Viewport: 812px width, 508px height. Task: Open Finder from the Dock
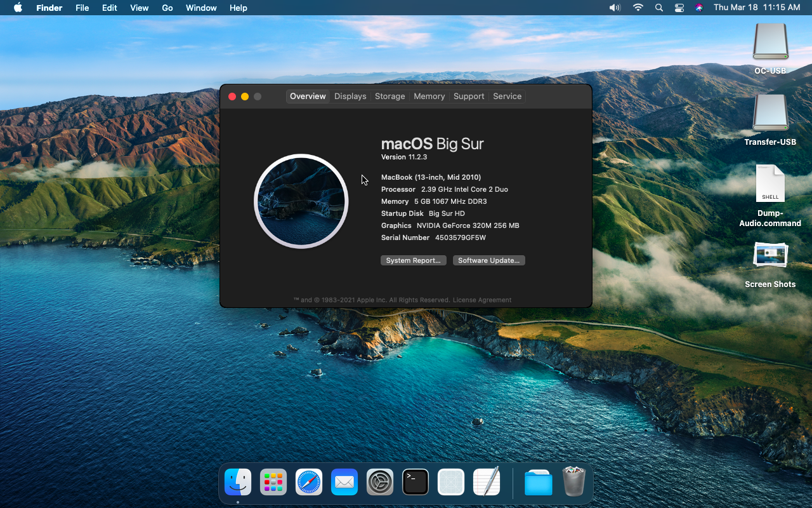pyautogui.click(x=238, y=483)
